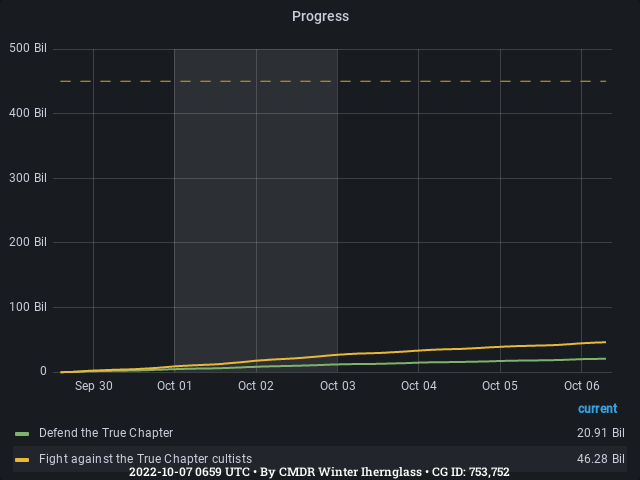Click the green Defend the True Chapter swatch

[x=22, y=433]
